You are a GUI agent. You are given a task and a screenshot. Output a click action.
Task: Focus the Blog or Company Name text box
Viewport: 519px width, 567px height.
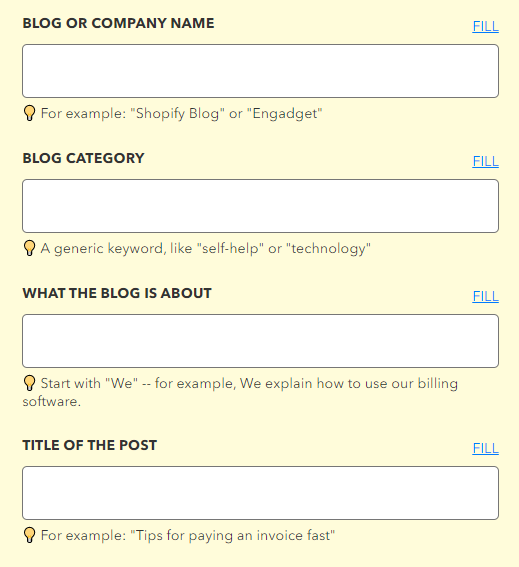point(260,71)
